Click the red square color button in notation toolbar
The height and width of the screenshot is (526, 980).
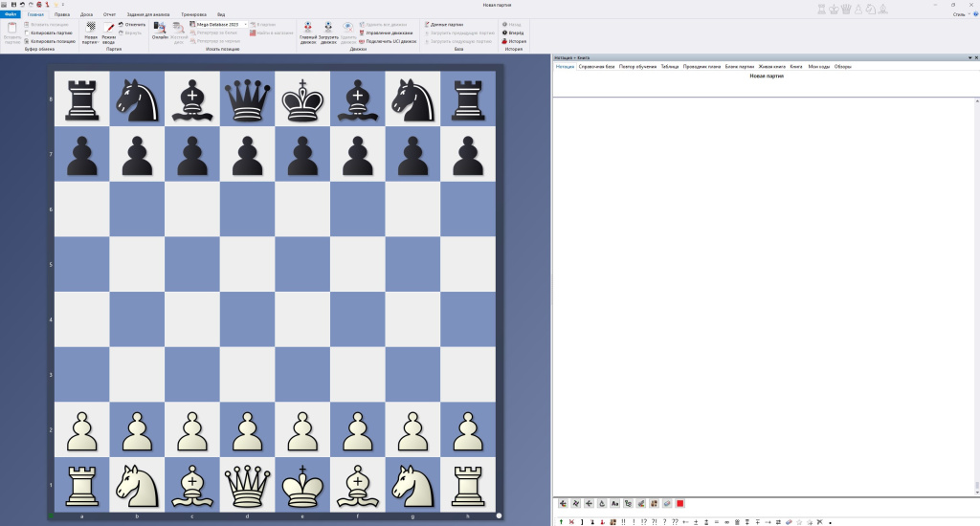tap(680, 503)
